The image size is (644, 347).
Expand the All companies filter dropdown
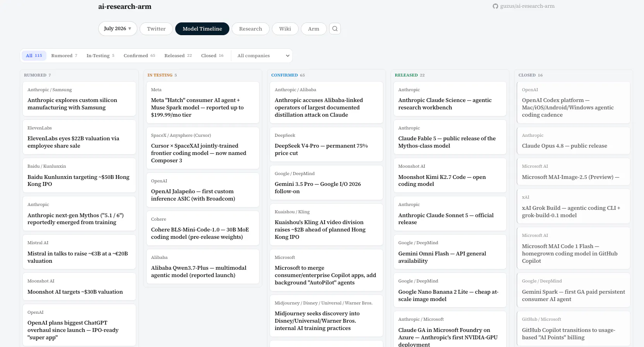click(x=263, y=56)
